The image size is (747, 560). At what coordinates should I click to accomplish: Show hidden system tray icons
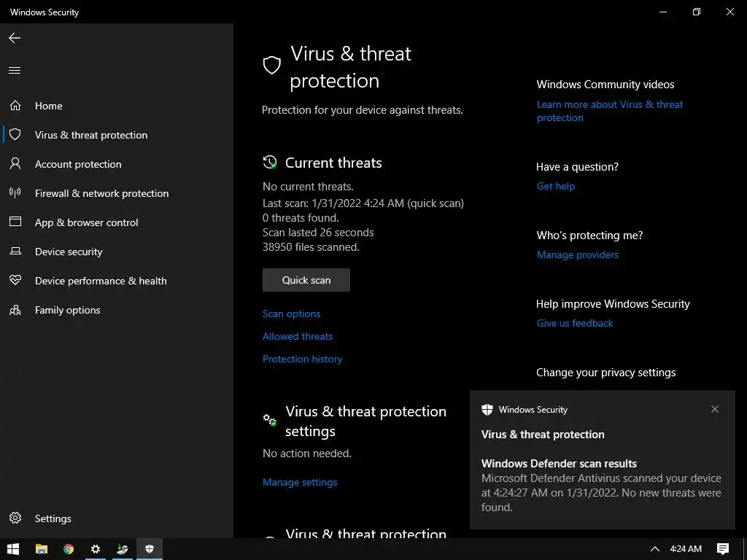click(654, 549)
